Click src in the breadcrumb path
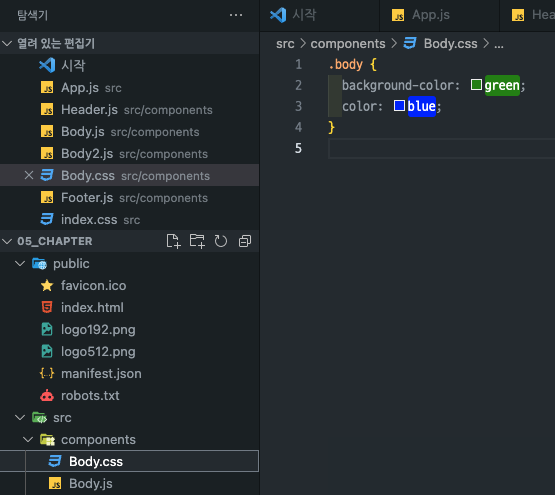This screenshot has width=555, height=495. point(285,44)
